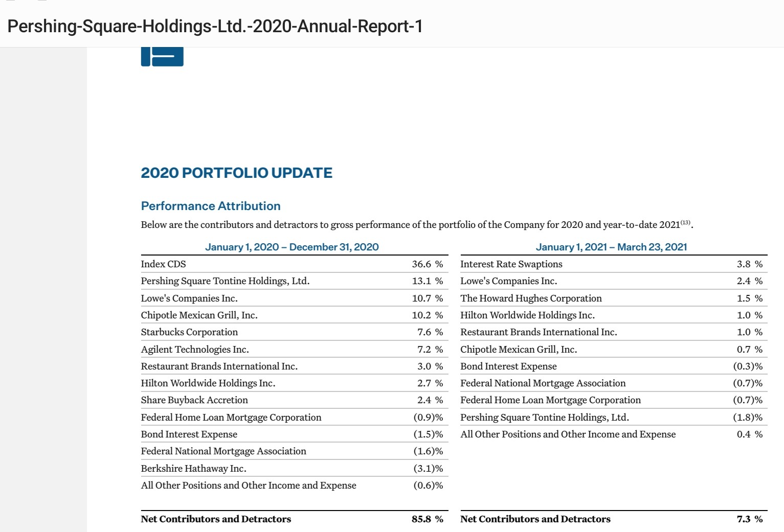This screenshot has width=784, height=532.
Task: Click the (0.6)% value
Action: click(429, 485)
